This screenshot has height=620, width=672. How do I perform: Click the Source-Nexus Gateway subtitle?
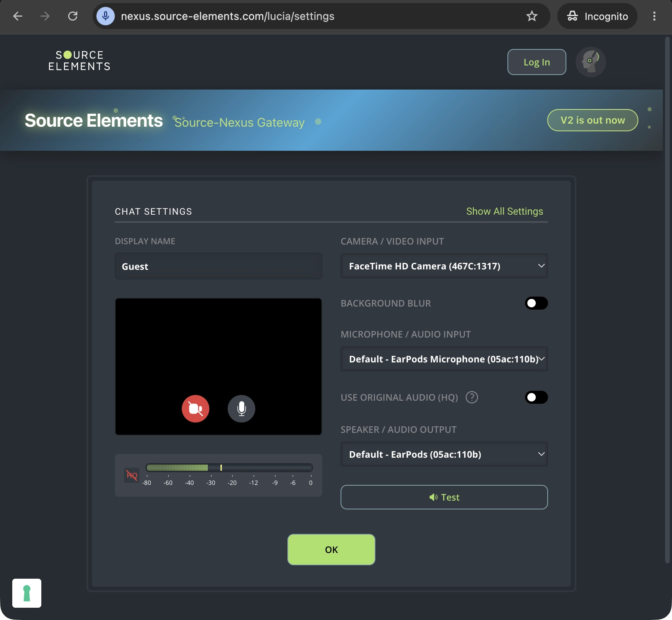click(239, 122)
